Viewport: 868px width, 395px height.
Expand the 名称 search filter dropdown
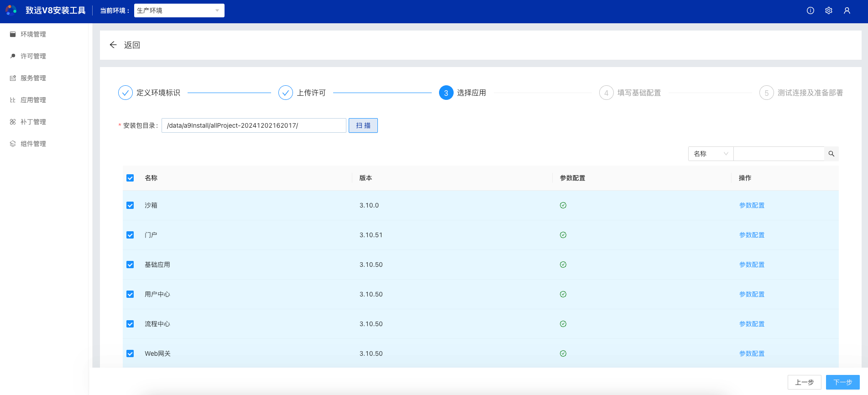(x=710, y=154)
